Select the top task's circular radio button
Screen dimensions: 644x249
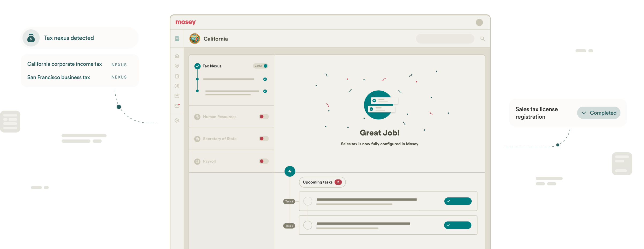[x=308, y=201]
